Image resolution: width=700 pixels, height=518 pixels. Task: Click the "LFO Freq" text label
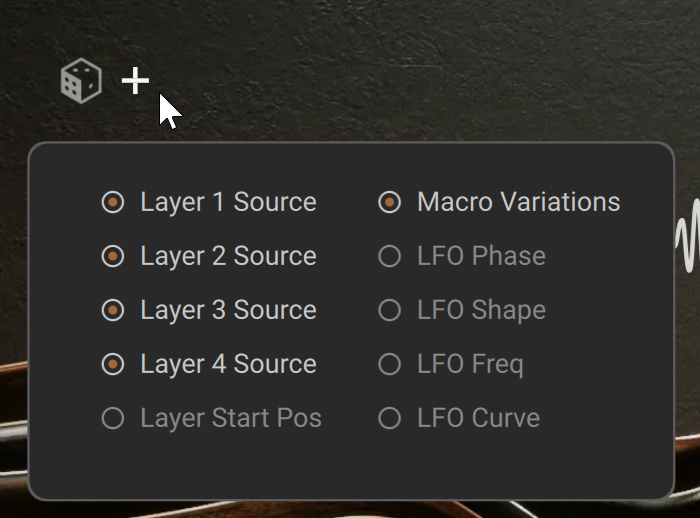470,364
